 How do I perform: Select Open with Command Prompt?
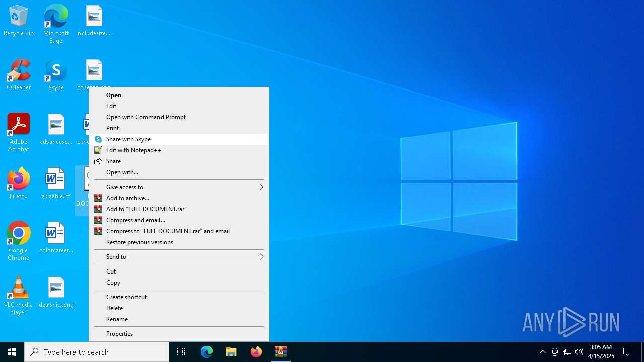pos(179,117)
